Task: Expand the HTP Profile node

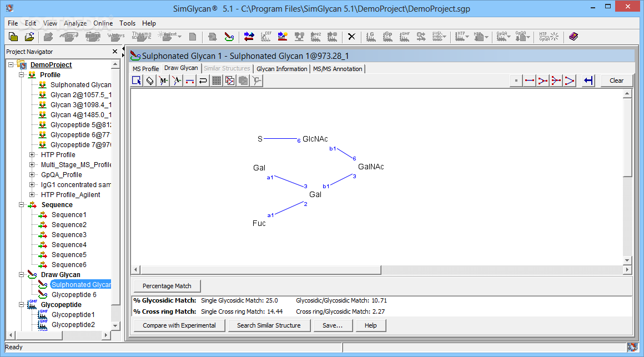Action: tap(32, 154)
